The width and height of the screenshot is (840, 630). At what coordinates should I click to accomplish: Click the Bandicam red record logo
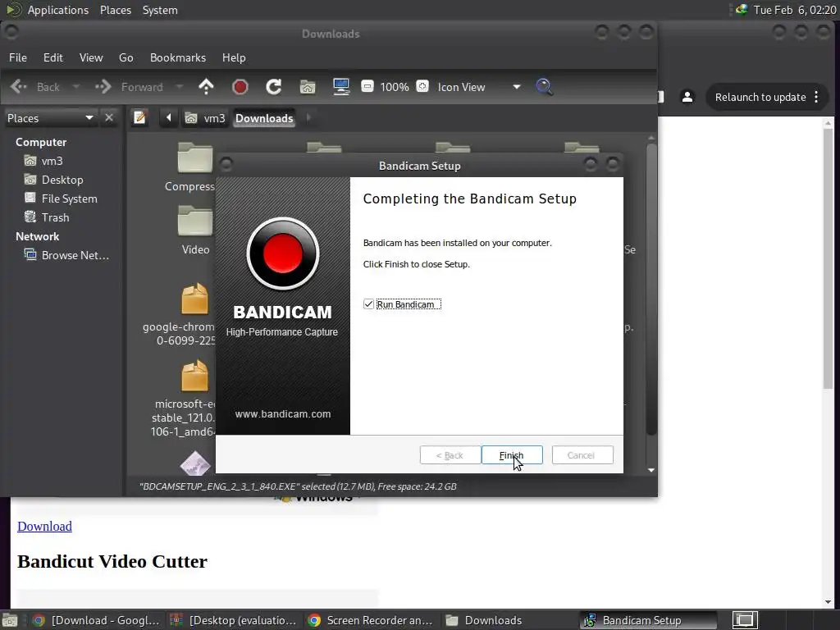point(283,253)
